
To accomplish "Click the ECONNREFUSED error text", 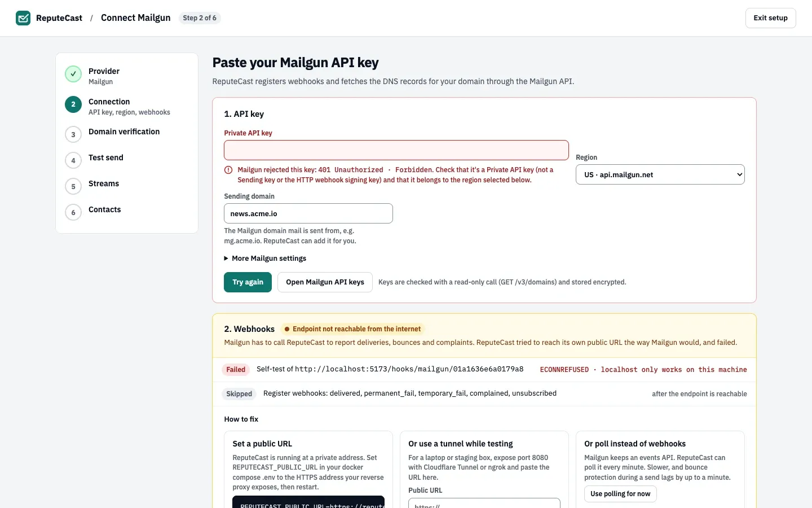I will [643, 370].
